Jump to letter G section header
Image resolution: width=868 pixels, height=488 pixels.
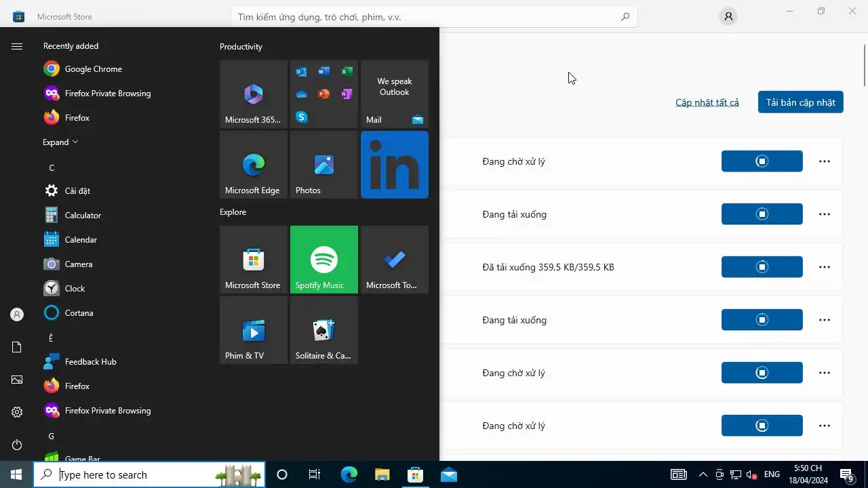[52, 436]
